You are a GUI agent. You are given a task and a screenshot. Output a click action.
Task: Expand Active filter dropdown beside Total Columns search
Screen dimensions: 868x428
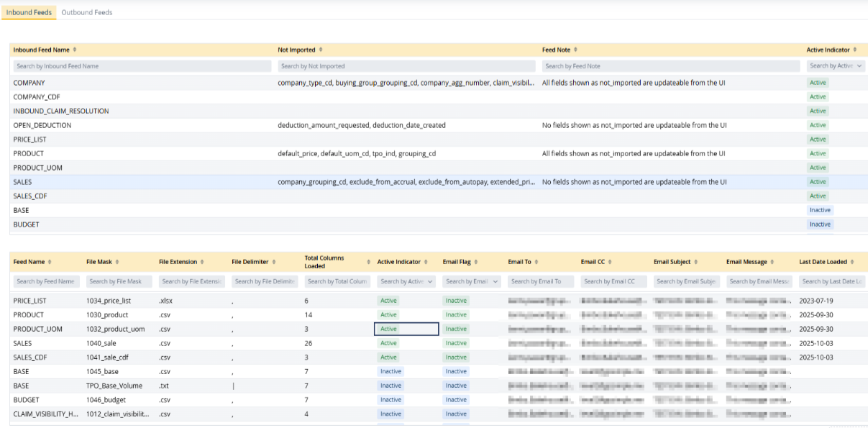(406, 282)
